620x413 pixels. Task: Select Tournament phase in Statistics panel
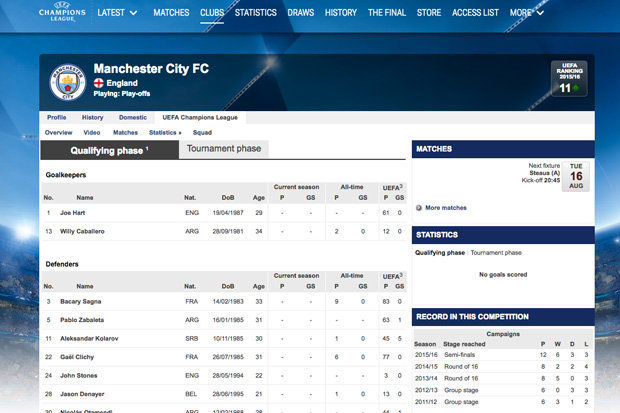coord(497,253)
